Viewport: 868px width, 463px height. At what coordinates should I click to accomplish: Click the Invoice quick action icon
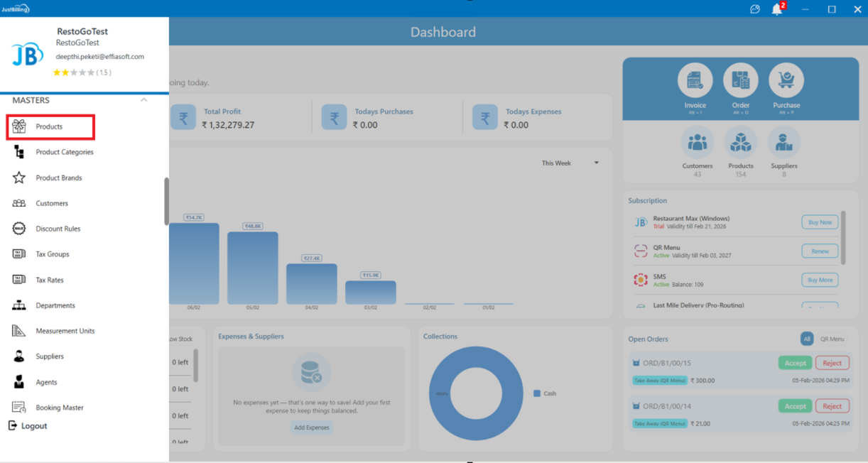click(695, 81)
